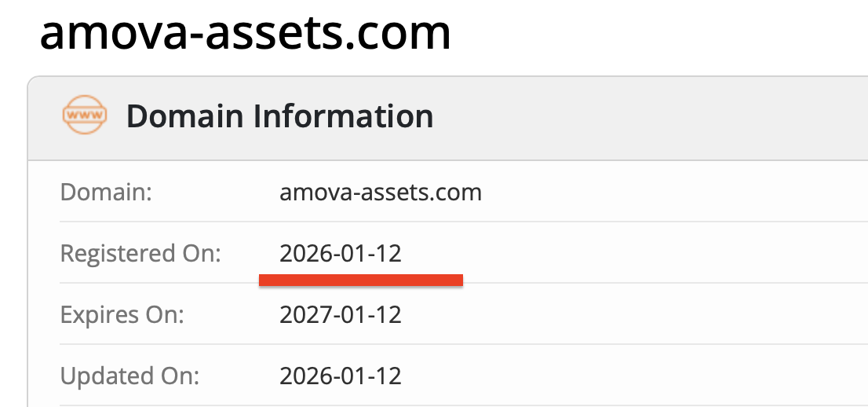Click the date value in Updated On row
868x407 pixels.
tap(341, 376)
